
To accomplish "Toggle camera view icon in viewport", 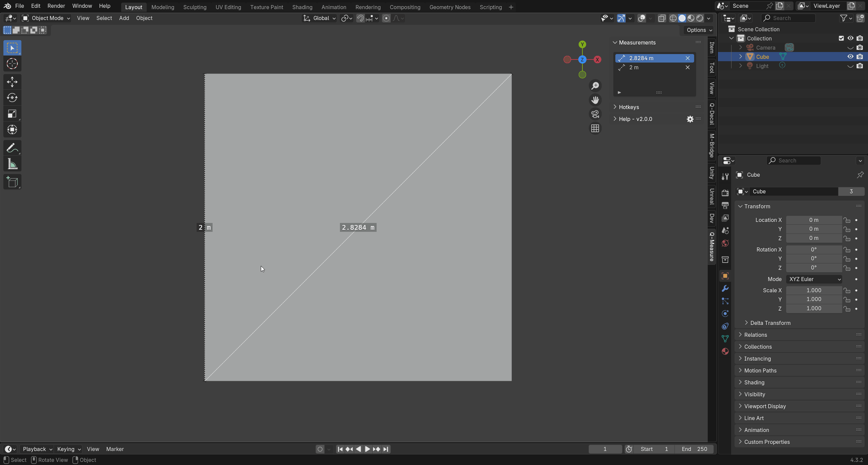I will coord(595,114).
